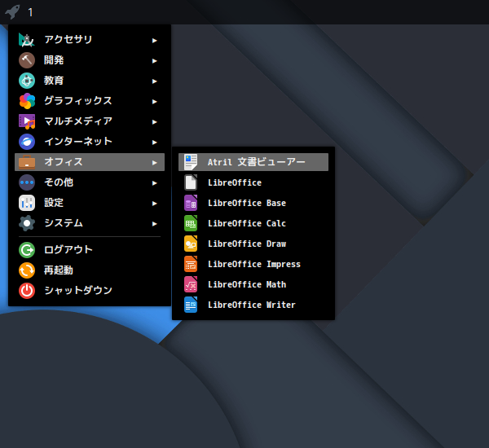Click the グラフィックス colorful flower icon

click(27, 101)
